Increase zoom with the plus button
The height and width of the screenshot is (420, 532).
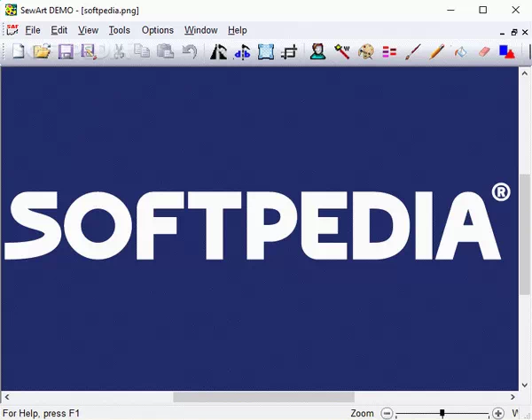click(497, 413)
